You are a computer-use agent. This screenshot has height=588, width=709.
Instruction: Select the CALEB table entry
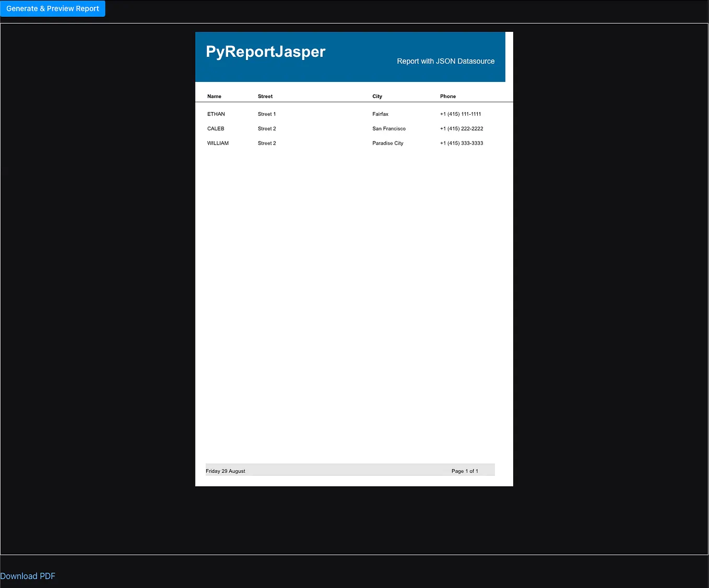216,128
